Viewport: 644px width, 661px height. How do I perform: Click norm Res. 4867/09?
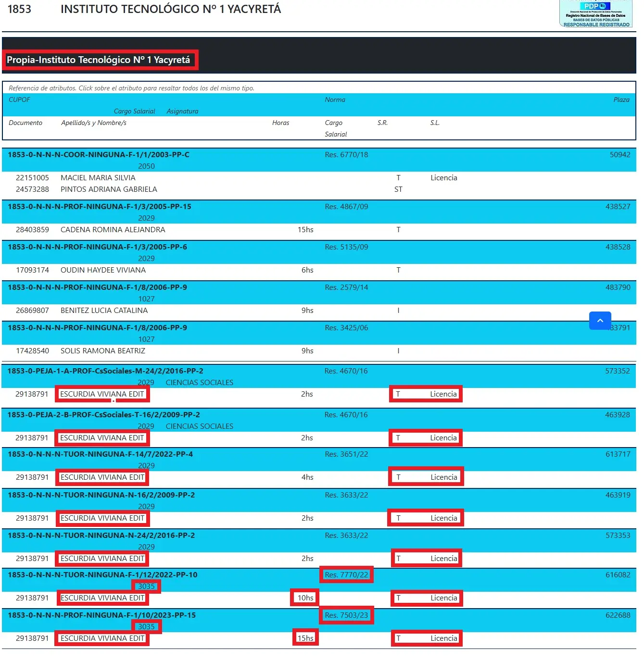click(x=346, y=207)
